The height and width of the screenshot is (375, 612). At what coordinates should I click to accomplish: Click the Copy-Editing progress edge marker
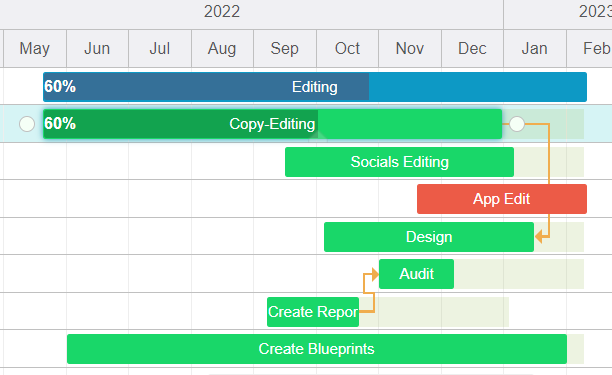coord(318,136)
